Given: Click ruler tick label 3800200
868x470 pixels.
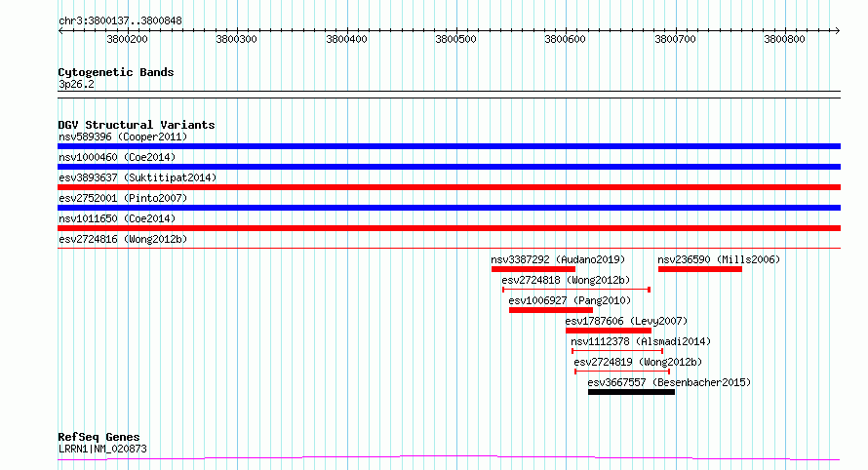Looking at the screenshot, I should click(x=128, y=39).
